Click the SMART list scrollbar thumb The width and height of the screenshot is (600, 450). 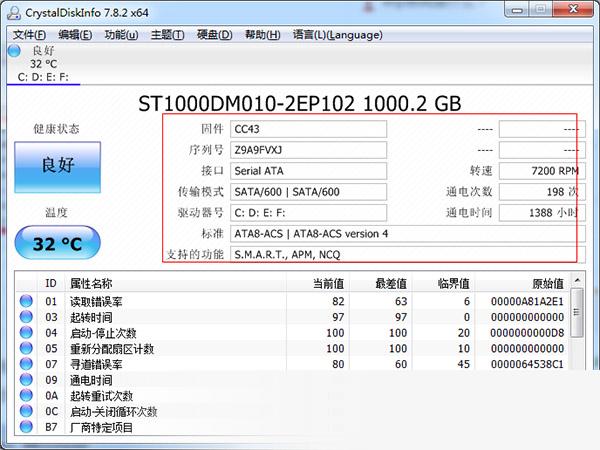coord(577,313)
